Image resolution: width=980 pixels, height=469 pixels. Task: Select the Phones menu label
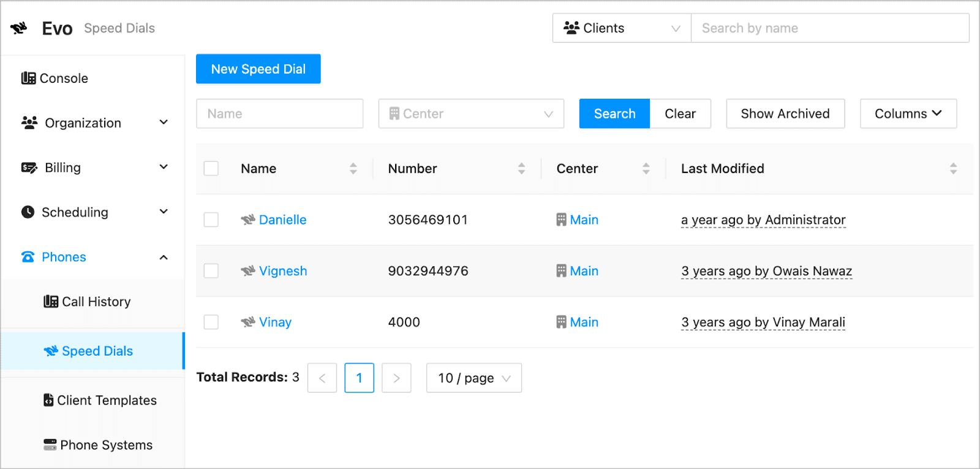coord(64,257)
